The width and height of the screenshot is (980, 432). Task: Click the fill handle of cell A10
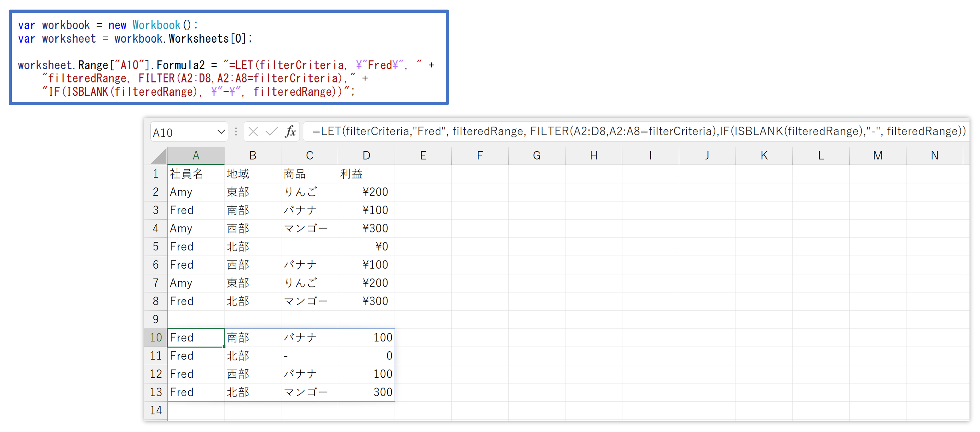point(224,347)
